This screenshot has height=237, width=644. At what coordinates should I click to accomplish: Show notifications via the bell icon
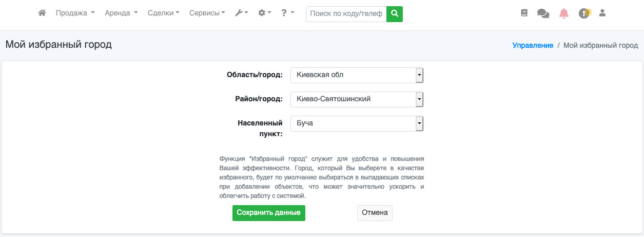pyautogui.click(x=564, y=13)
